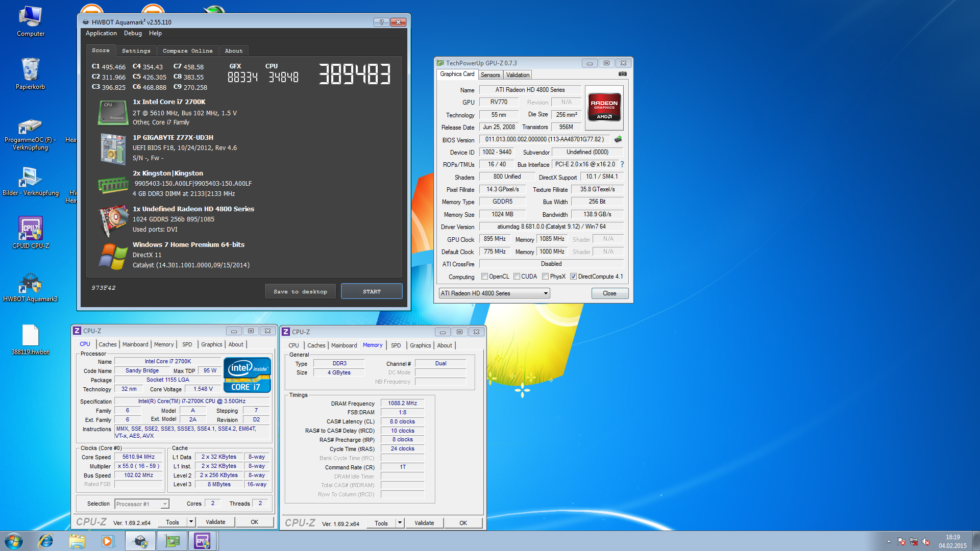Screen dimensions: 980x551
Task: Open Windows Media Player from taskbar
Action: pyautogui.click(x=108, y=541)
